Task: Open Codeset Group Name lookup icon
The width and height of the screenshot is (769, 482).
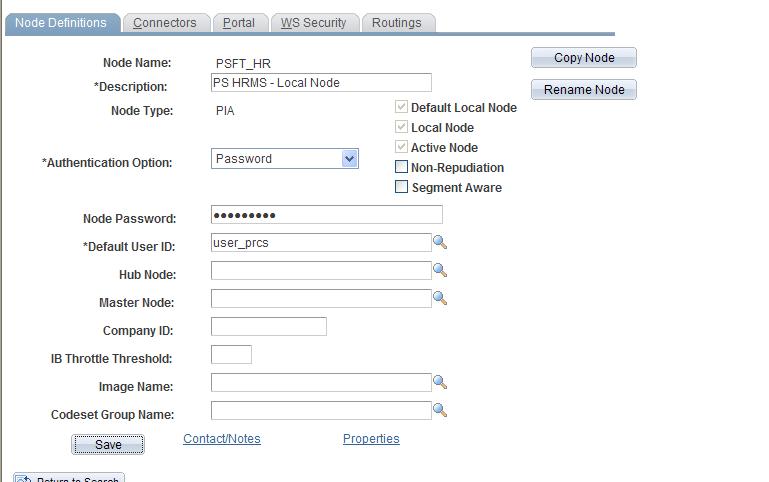Action: (440, 411)
